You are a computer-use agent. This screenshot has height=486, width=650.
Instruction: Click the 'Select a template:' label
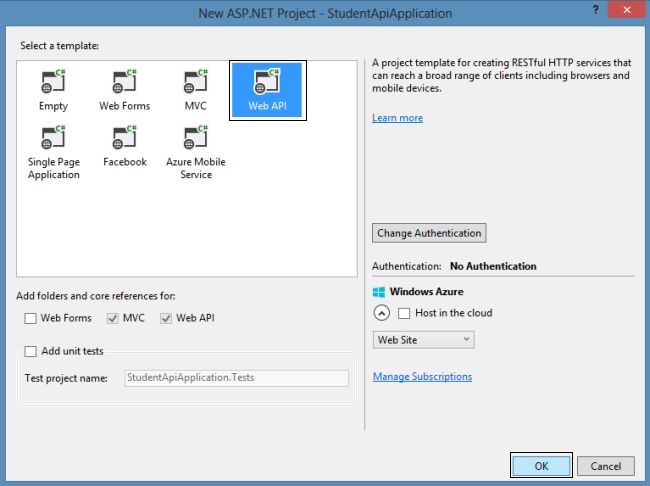tap(60, 46)
